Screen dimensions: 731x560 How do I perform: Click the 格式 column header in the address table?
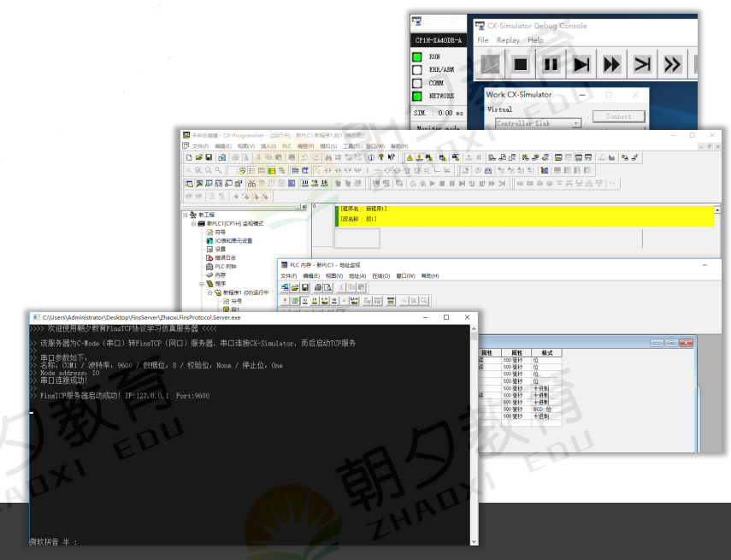click(x=546, y=353)
